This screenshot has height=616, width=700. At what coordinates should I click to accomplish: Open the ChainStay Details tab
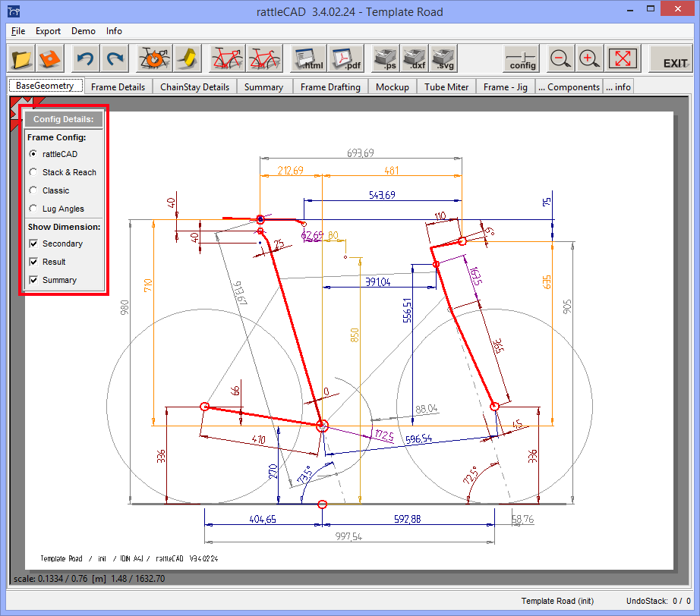pos(194,87)
